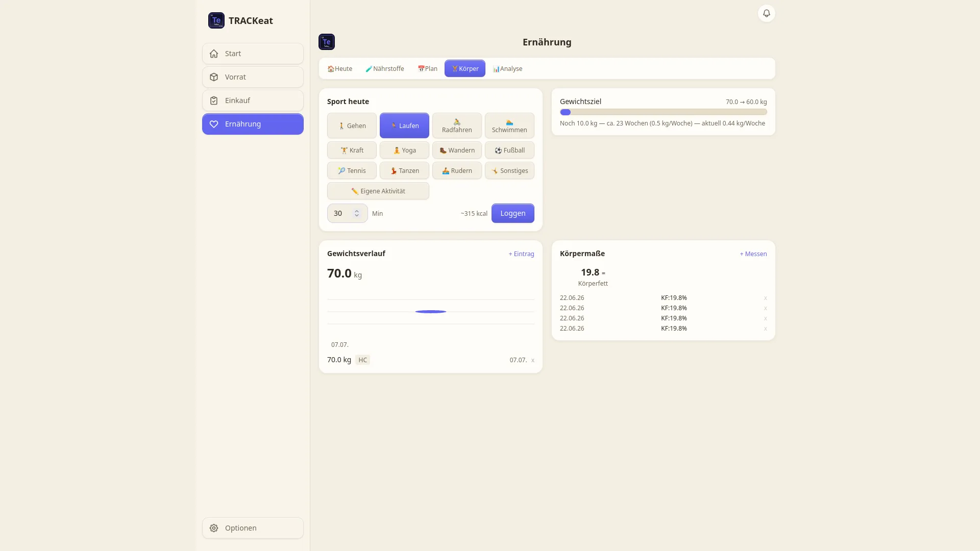Open Start from the sidebar
Image resolution: width=980 pixels, height=551 pixels.
pyautogui.click(x=253, y=54)
